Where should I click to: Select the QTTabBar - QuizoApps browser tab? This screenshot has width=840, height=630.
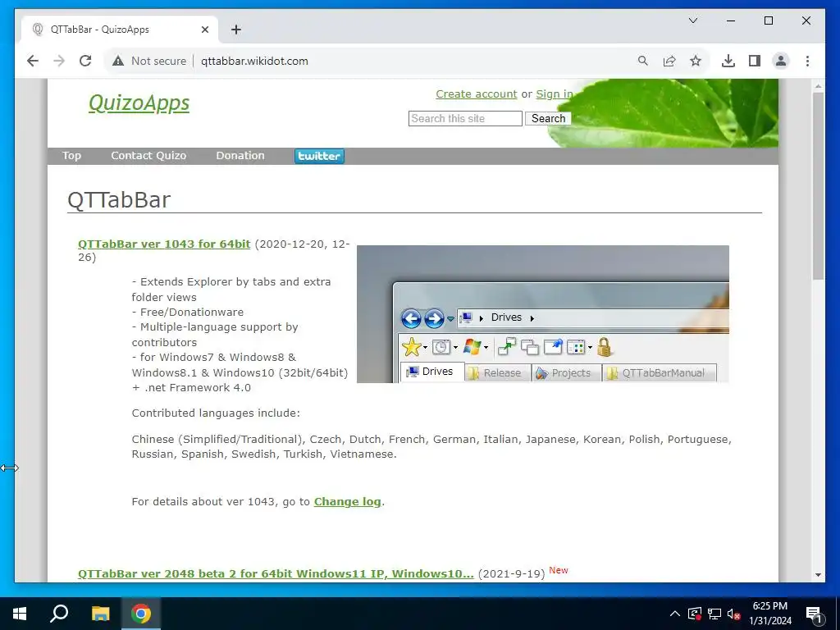pos(120,30)
